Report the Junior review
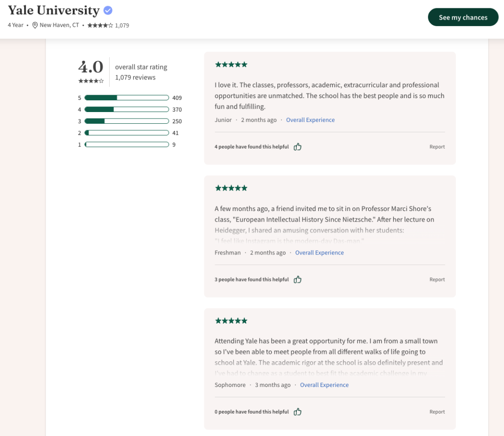This screenshot has height=436, width=504. [x=437, y=147]
